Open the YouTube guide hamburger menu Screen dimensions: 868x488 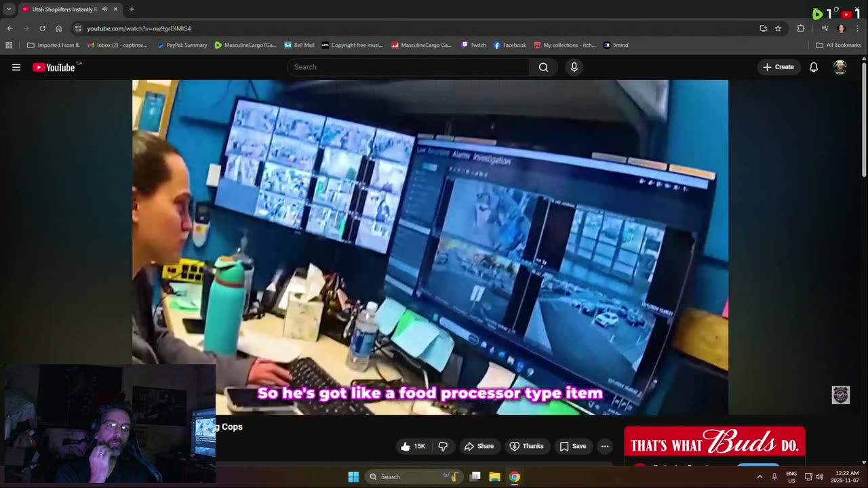pos(16,67)
